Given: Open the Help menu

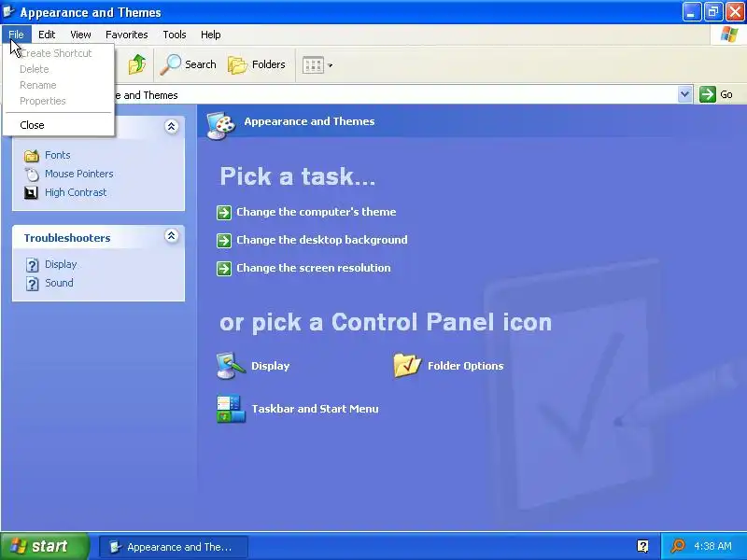Looking at the screenshot, I should click(211, 35).
